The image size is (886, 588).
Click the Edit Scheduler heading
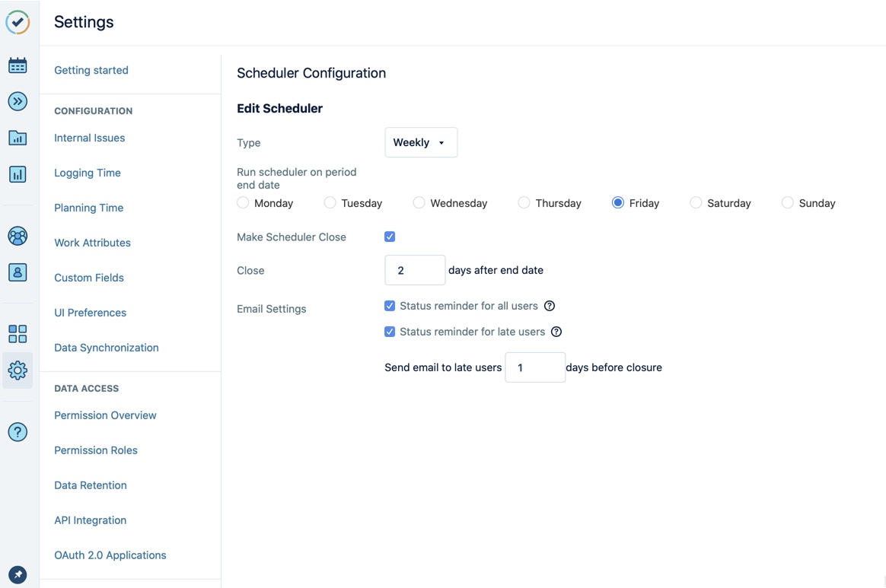(279, 109)
